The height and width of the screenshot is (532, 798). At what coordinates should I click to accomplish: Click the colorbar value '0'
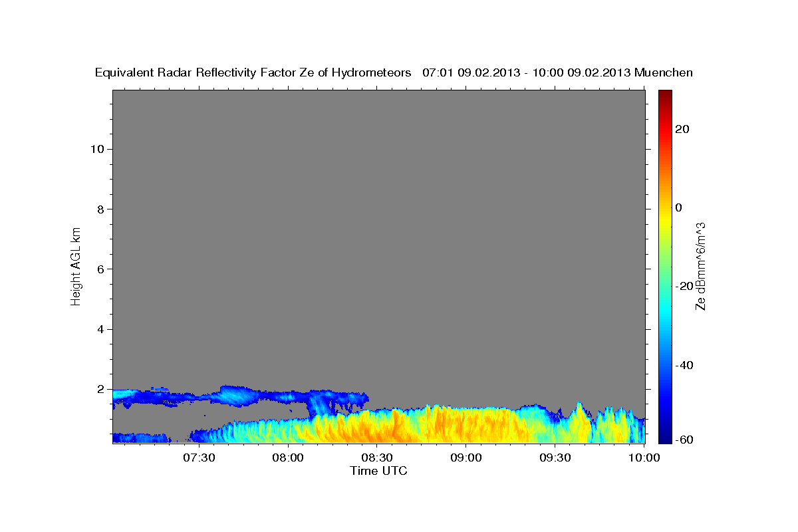678,207
